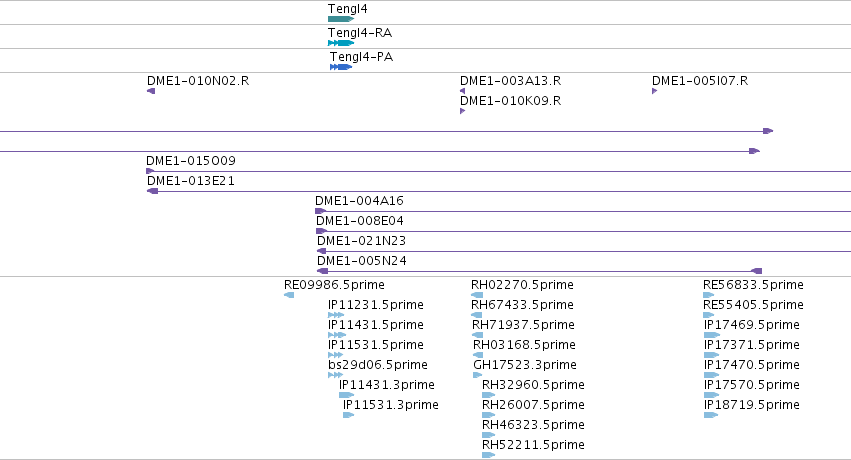
Task: Open the RE55405.5prime EST label
Action: coord(753,305)
